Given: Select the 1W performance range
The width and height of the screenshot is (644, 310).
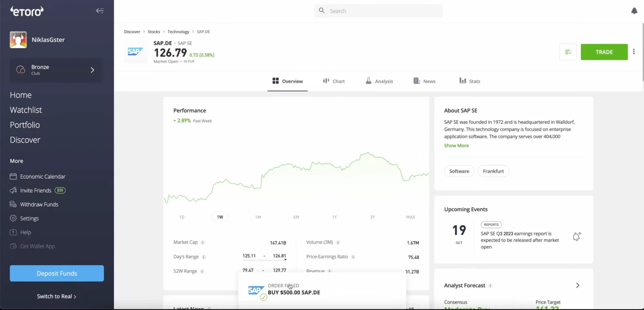Looking at the screenshot, I should [x=220, y=217].
